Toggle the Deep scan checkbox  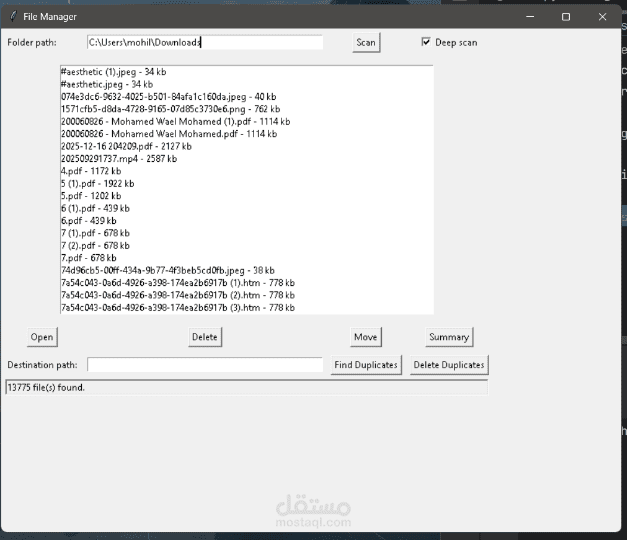coord(426,42)
